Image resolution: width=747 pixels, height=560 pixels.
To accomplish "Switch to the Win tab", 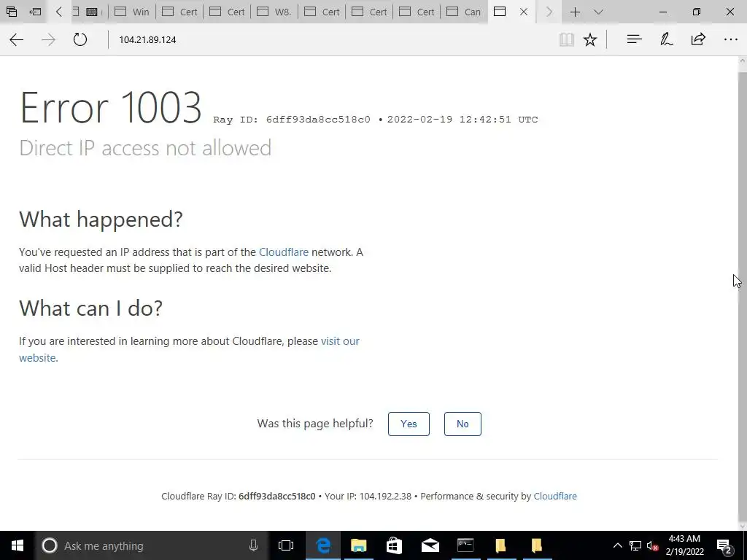I will (132, 12).
